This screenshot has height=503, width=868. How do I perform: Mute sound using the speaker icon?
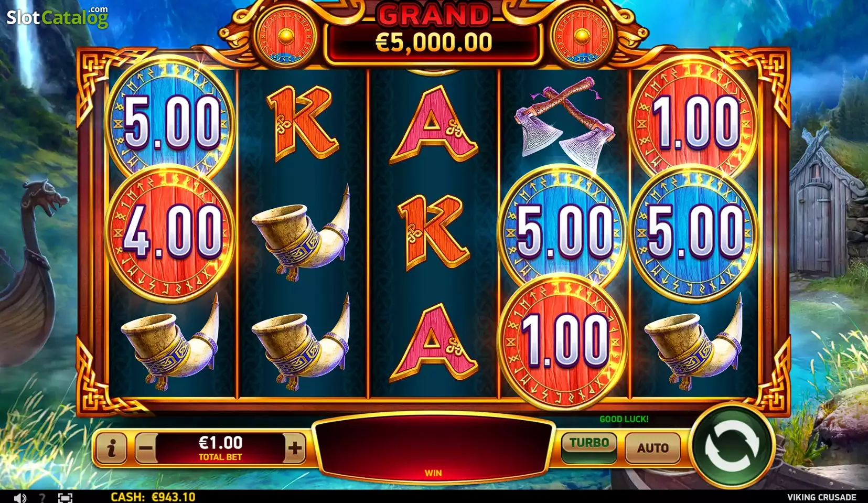click(x=20, y=497)
